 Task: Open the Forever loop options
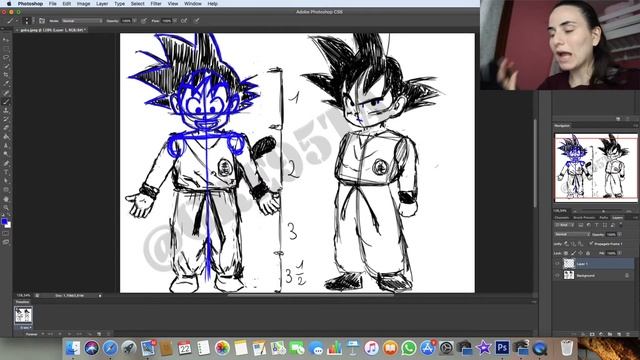pyautogui.click(x=32, y=334)
